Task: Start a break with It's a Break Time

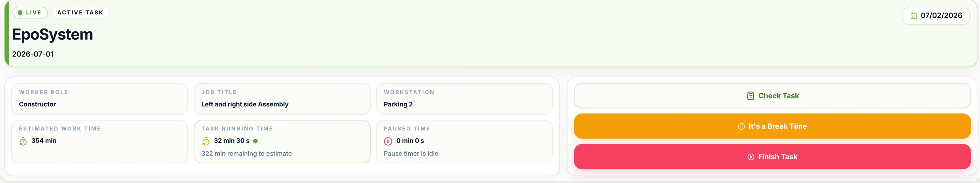Action: (x=772, y=126)
